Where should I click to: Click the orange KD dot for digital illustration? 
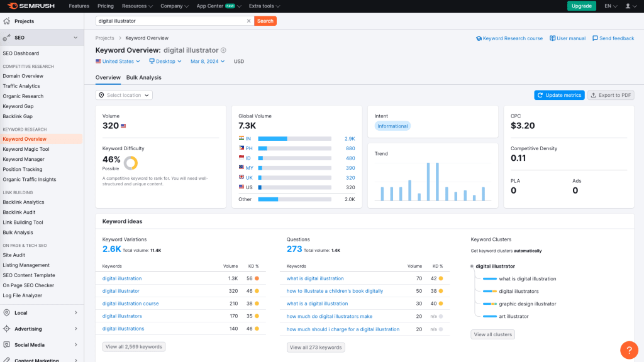point(257,278)
